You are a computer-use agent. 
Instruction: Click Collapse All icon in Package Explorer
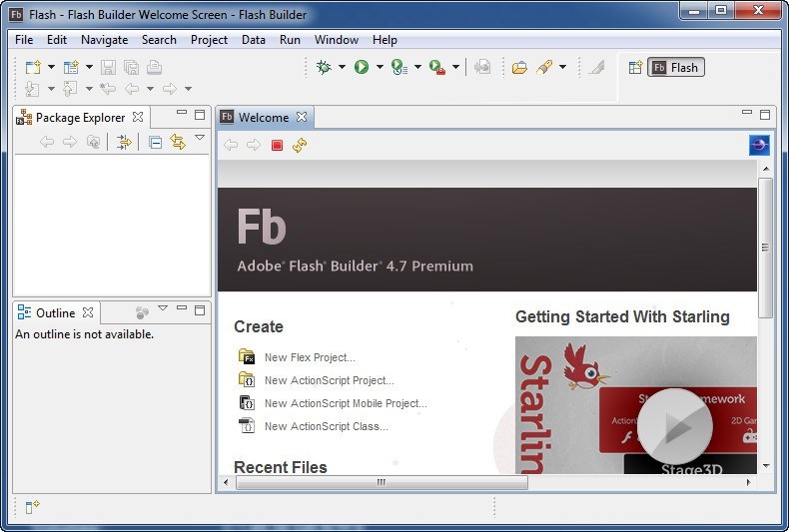tap(155, 143)
